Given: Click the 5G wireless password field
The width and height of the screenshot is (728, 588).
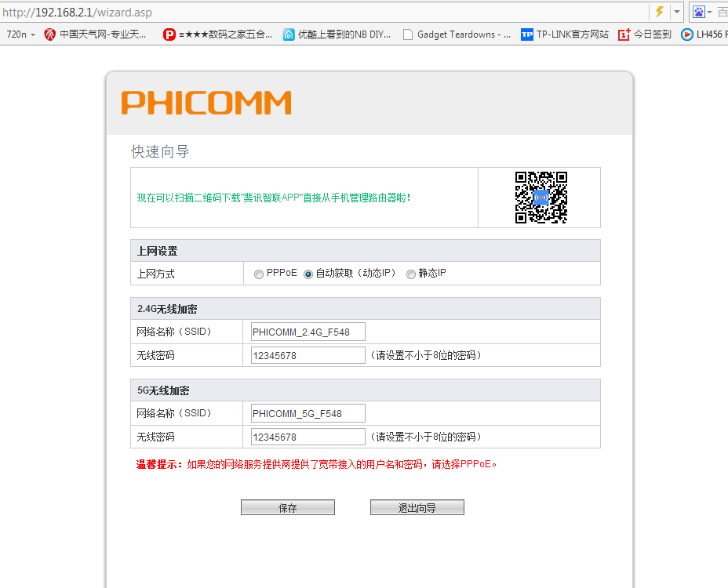Looking at the screenshot, I should click(308, 437).
